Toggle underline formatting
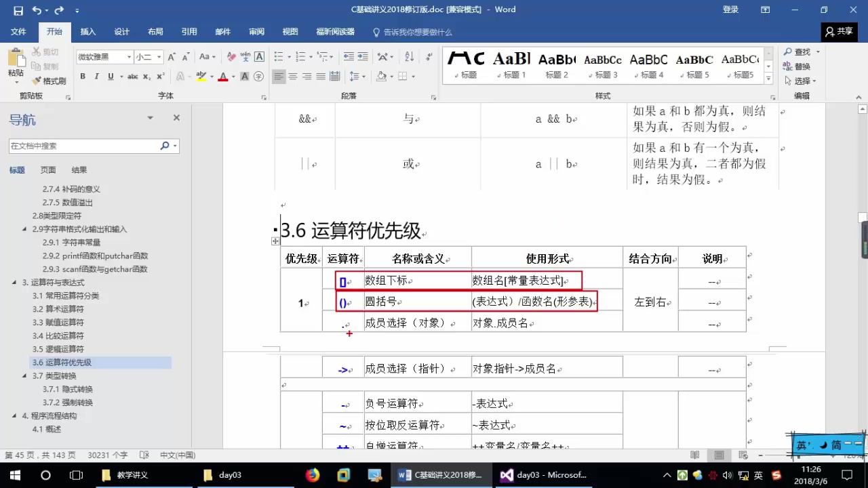The image size is (868, 488). pos(110,76)
